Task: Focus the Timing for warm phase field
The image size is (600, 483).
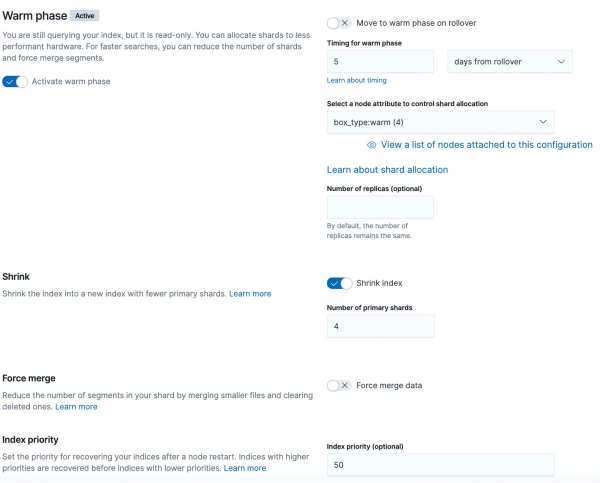Action: coord(380,62)
